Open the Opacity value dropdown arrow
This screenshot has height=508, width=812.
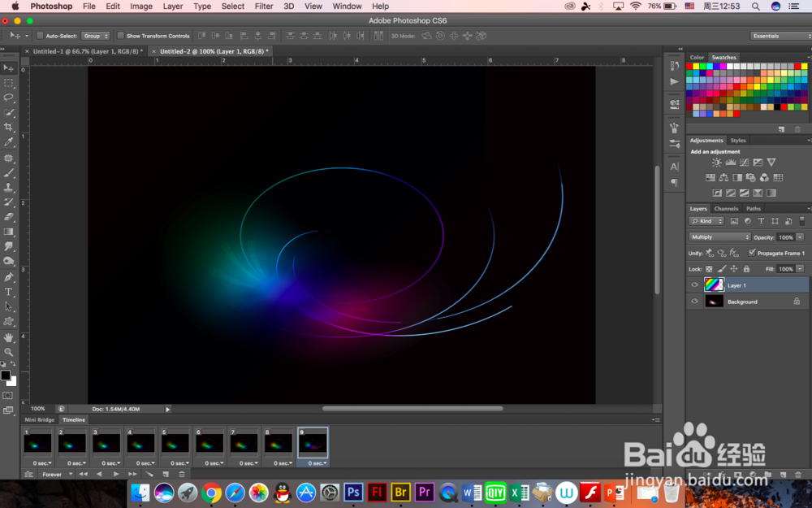800,237
